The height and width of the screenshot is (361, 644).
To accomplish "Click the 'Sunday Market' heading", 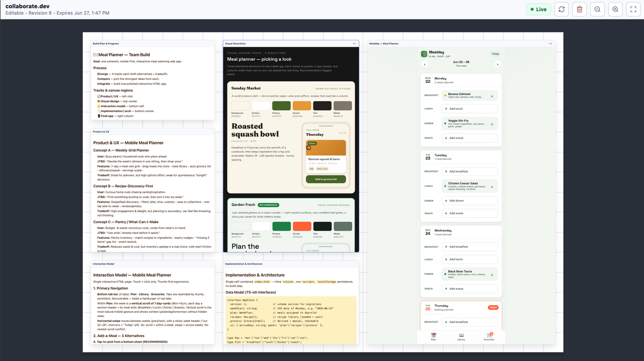I will tap(246, 88).
